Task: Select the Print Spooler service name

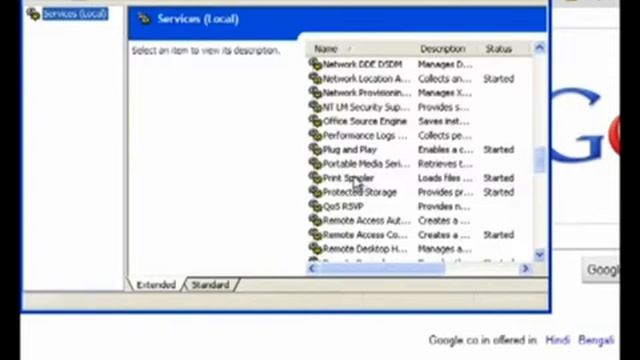Action: click(348, 178)
